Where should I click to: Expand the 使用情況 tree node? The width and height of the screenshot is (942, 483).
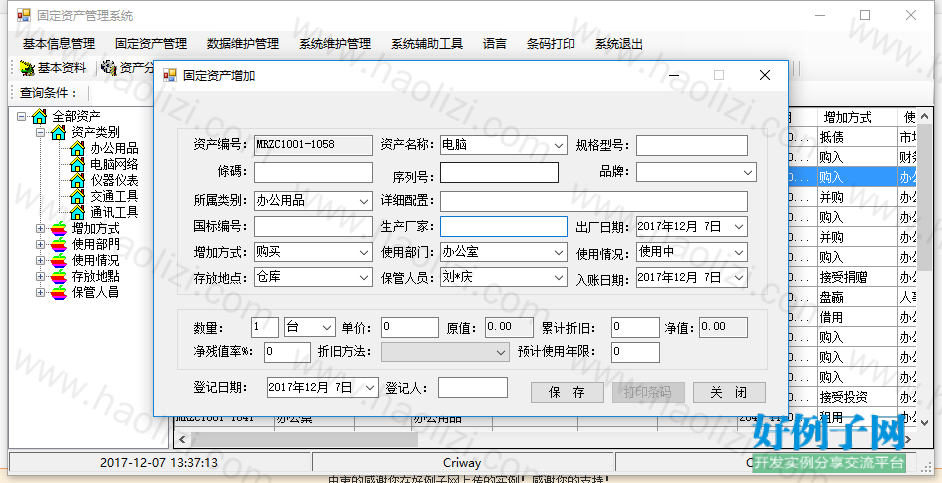40,260
